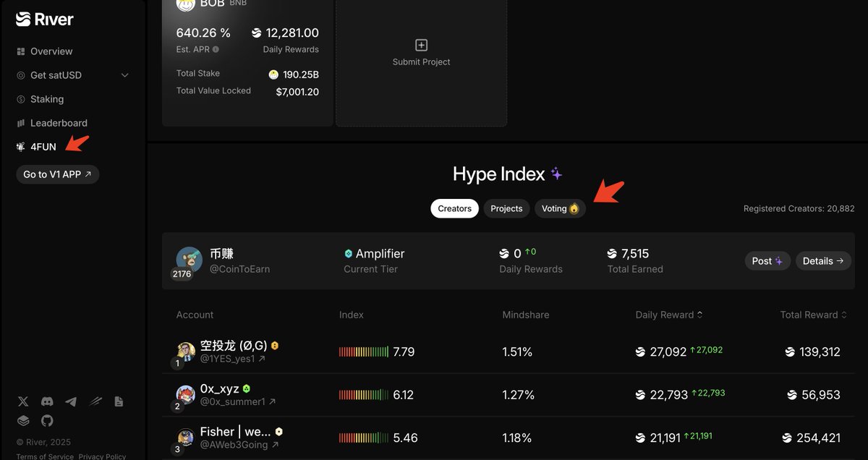Viewport: 868px width, 460px height.
Task: Click the Total Reward value 139,312
Action: pyautogui.click(x=820, y=352)
